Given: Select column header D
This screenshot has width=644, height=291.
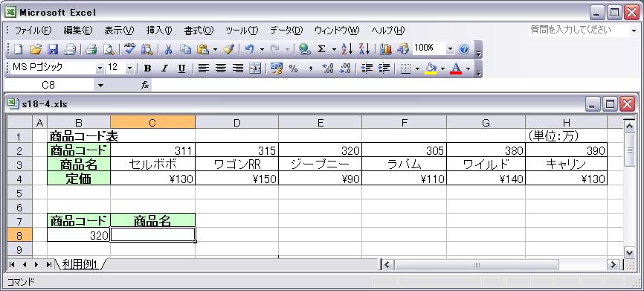Looking at the screenshot, I should click(x=236, y=122).
